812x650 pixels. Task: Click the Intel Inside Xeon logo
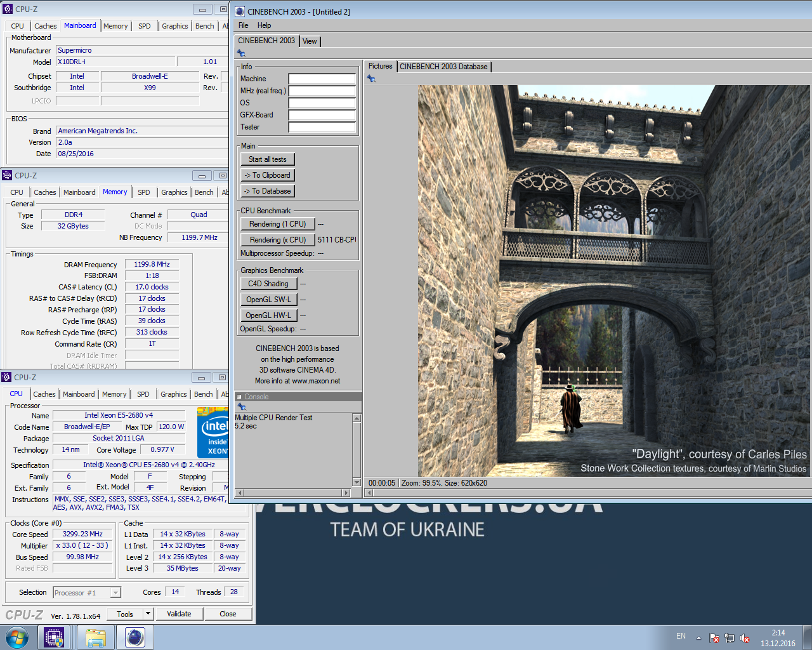pos(213,433)
